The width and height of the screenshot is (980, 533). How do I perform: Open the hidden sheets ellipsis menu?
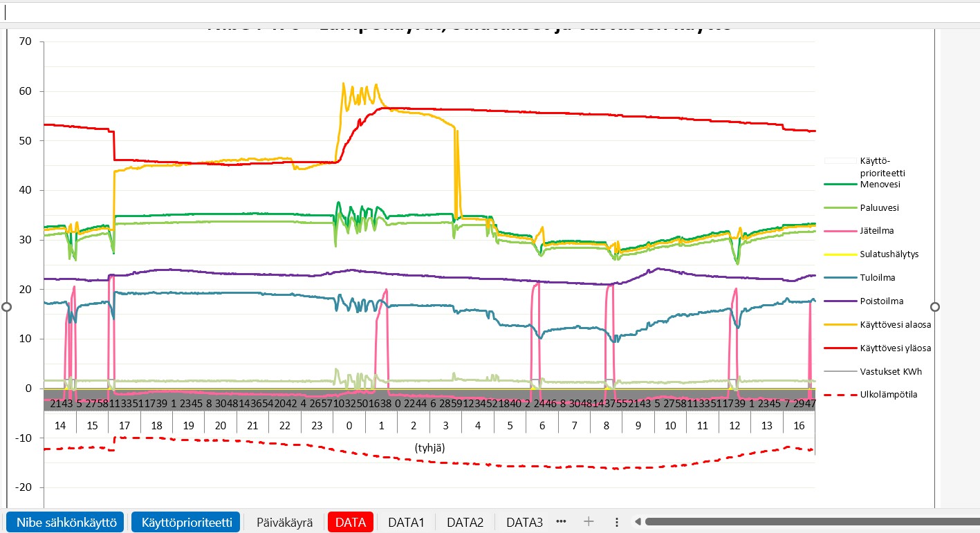pos(561,522)
